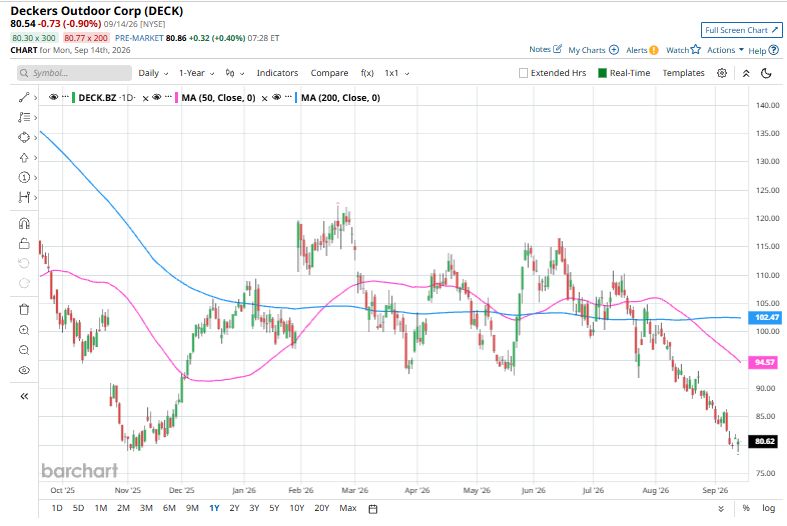The width and height of the screenshot is (787, 526).
Task: Collapse the drawing toolbar with double arrows
Action: point(24,397)
